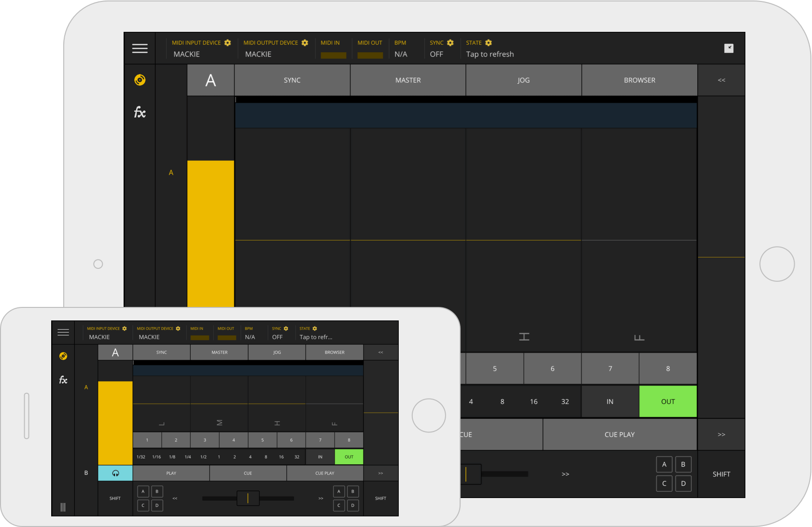Open the STATE settings gear
This screenshot has width=812, height=527.
pyautogui.click(x=490, y=42)
